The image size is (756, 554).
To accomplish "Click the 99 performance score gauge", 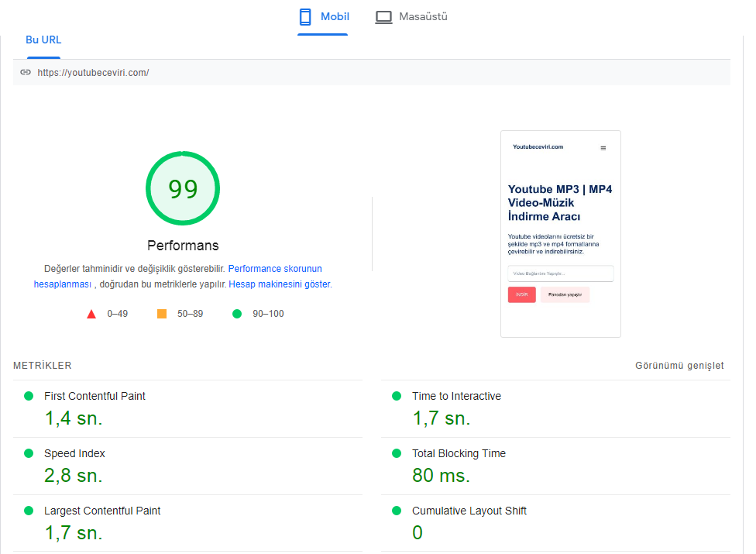I will click(x=183, y=188).
